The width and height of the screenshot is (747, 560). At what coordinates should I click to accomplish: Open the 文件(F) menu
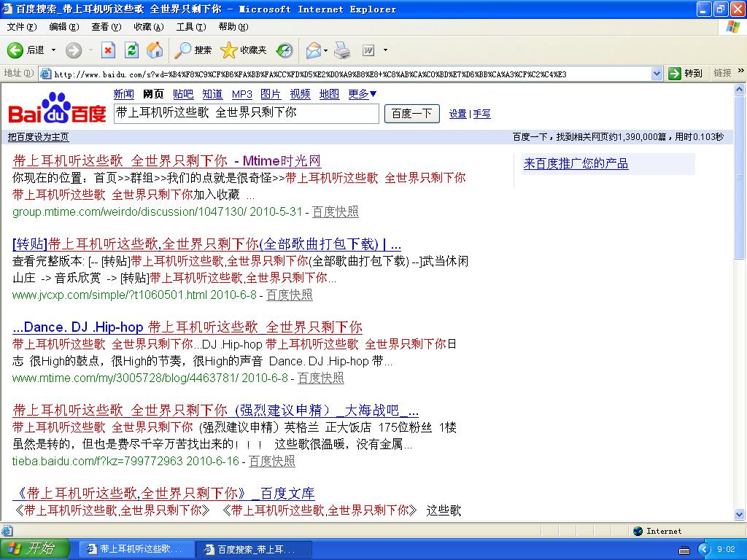(x=22, y=27)
